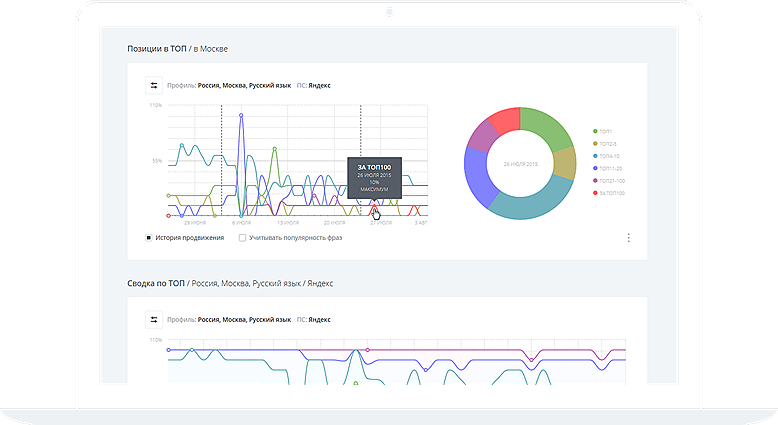Click profile text Россия, Москва, Русский язык in top panel
Screen dimensions: 778x425
click(244, 85)
